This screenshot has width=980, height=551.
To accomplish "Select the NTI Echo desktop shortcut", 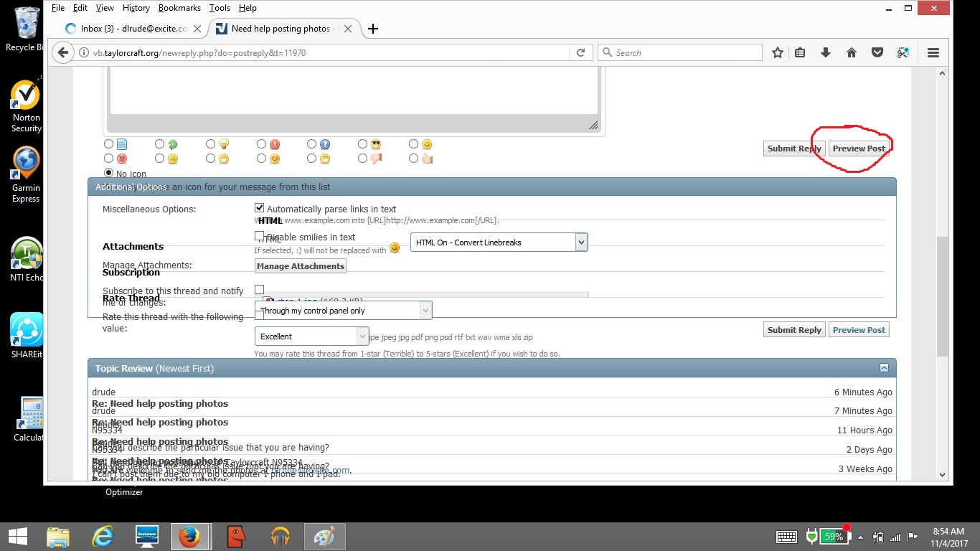I will click(x=27, y=260).
